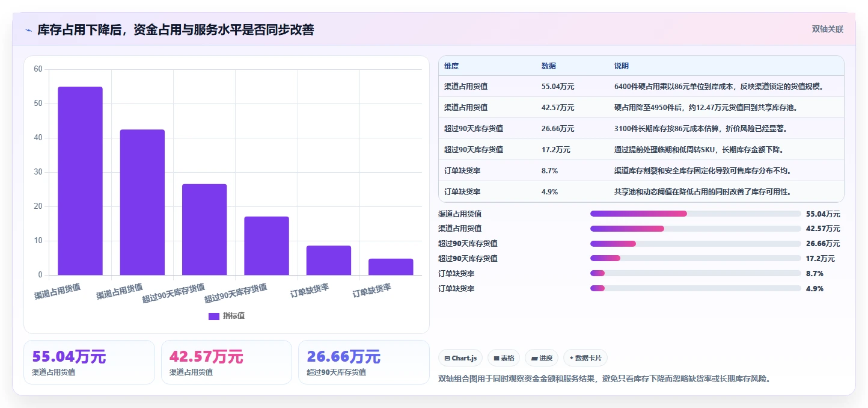Click the description starting 渠道库存割裂
The width and height of the screenshot is (868, 408).
pos(703,171)
